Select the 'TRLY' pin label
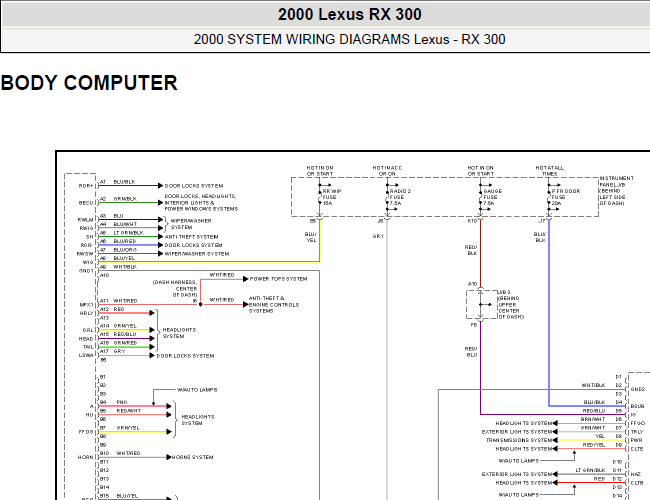The height and width of the screenshot is (500, 650). [637, 432]
